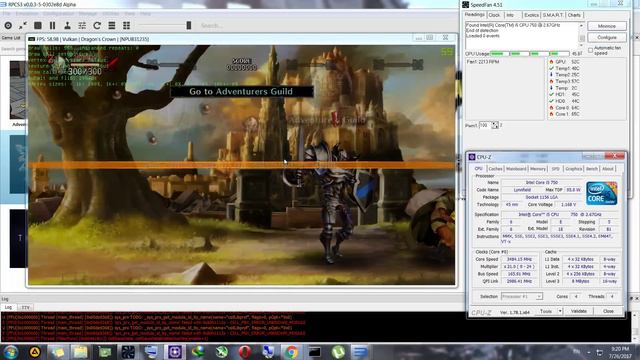640x360 pixels.
Task: Open the Emulation menu in RPCS3
Action: (x=26, y=13)
